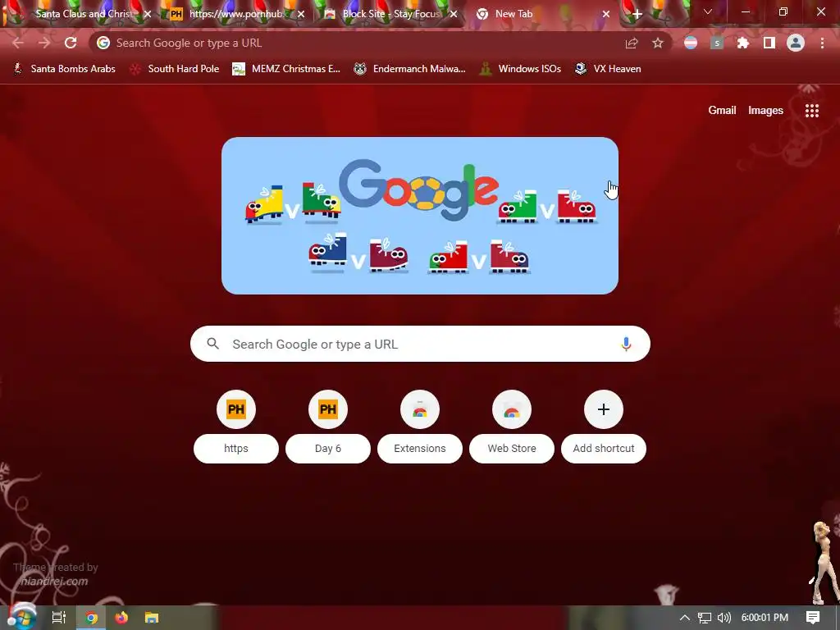Close the New Tab tab
The height and width of the screenshot is (630, 840).
point(606,14)
